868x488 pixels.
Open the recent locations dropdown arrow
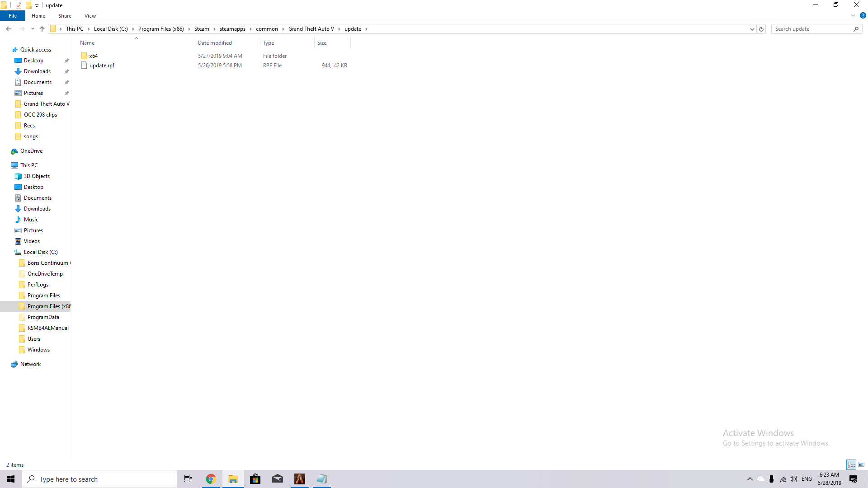pyautogui.click(x=33, y=29)
